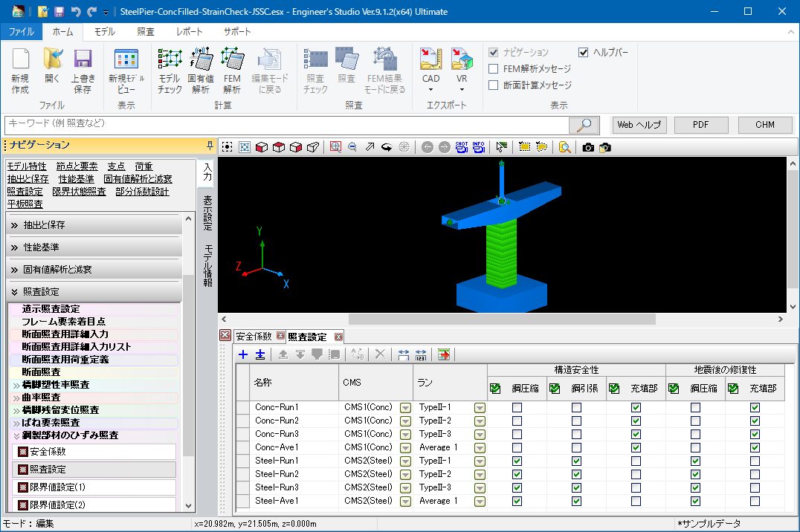The height and width of the screenshot is (532, 800).
Task: Open the CAD export dropdown
Action: (x=431, y=89)
